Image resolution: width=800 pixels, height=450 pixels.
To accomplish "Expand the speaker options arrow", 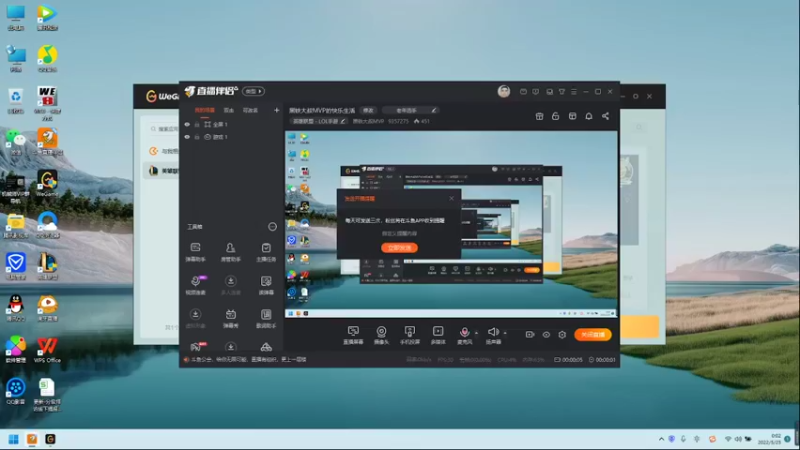I will pyautogui.click(x=505, y=333).
